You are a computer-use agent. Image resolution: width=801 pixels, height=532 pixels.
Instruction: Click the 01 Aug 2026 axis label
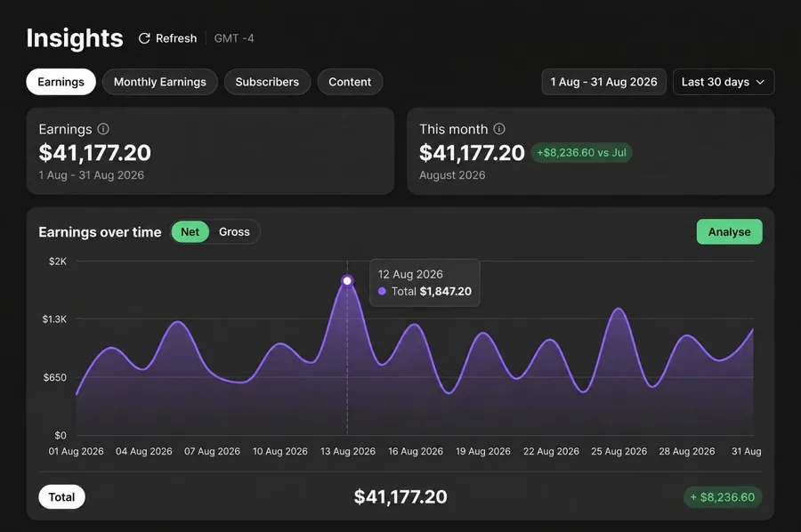[x=77, y=451]
